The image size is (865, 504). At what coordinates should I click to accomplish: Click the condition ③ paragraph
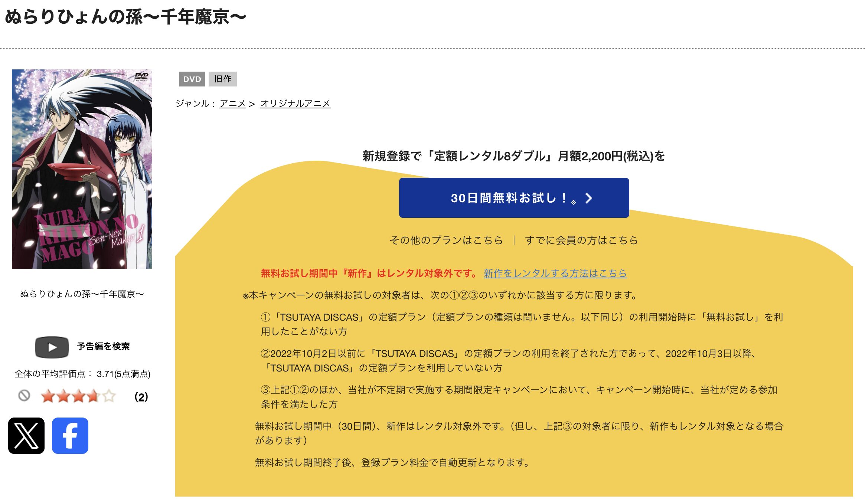[519, 397]
